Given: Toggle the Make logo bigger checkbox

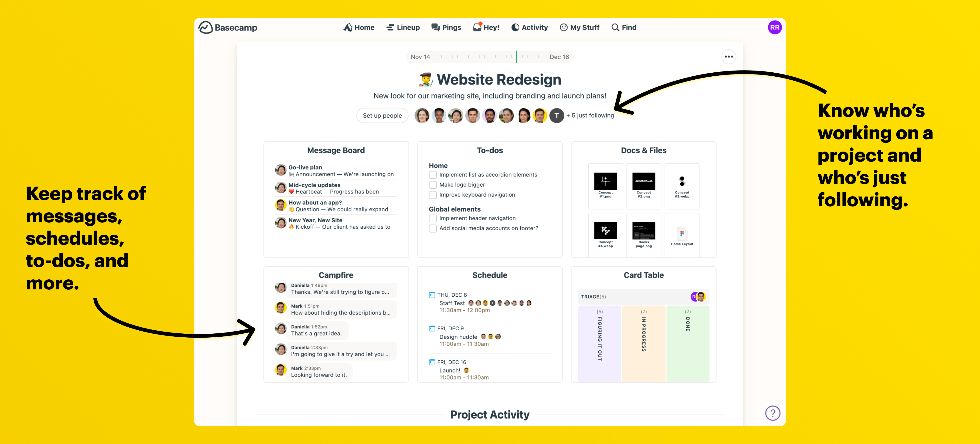Looking at the screenshot, I should point(433,184).
